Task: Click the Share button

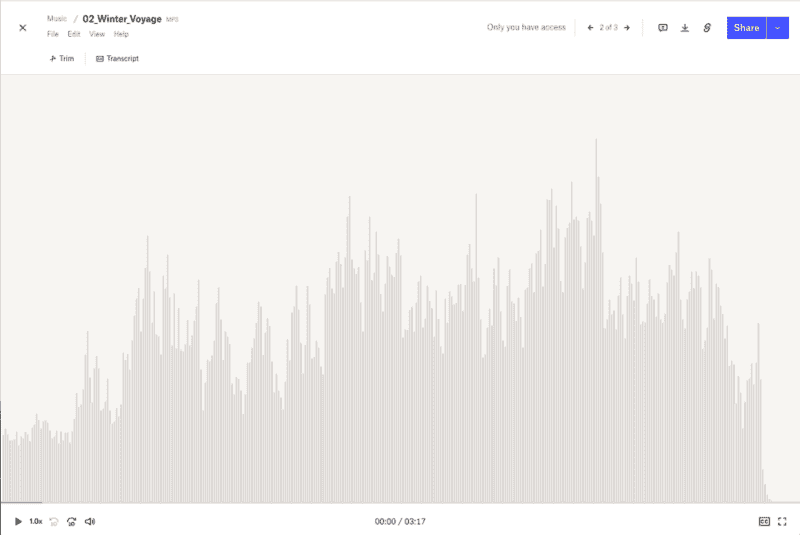Action: (746, 28)
